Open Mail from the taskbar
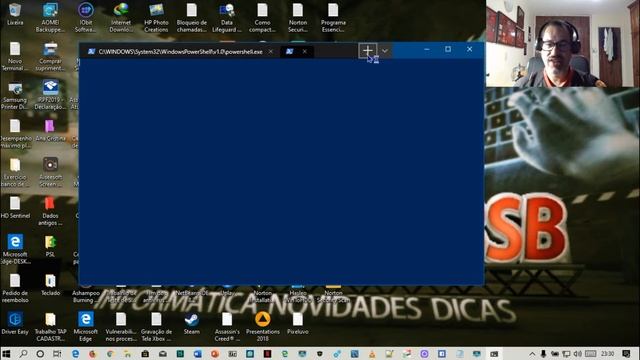The height and width of the screenshot is (360, 640). tap(162, 353)
